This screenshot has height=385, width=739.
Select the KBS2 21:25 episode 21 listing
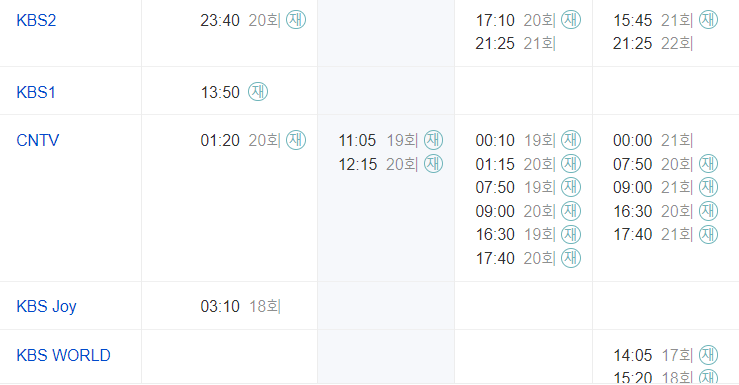click(x=516, y=43)
